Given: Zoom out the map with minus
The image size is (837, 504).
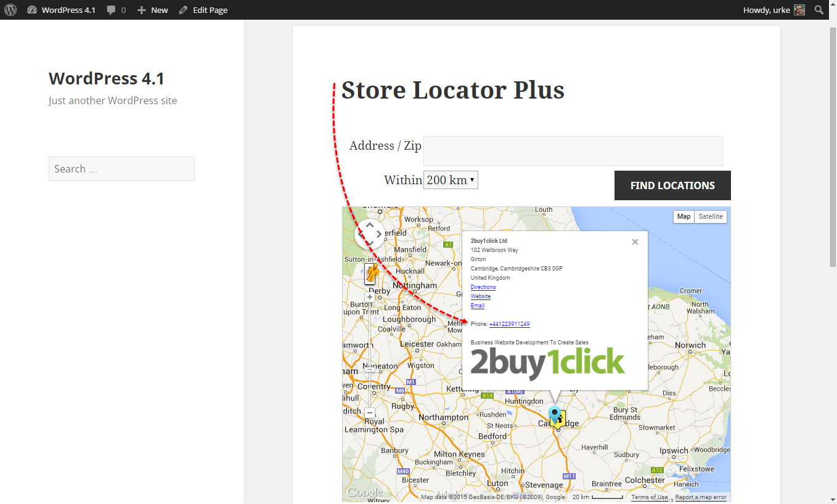Looking at the screenshot, I should coord(370,413).
